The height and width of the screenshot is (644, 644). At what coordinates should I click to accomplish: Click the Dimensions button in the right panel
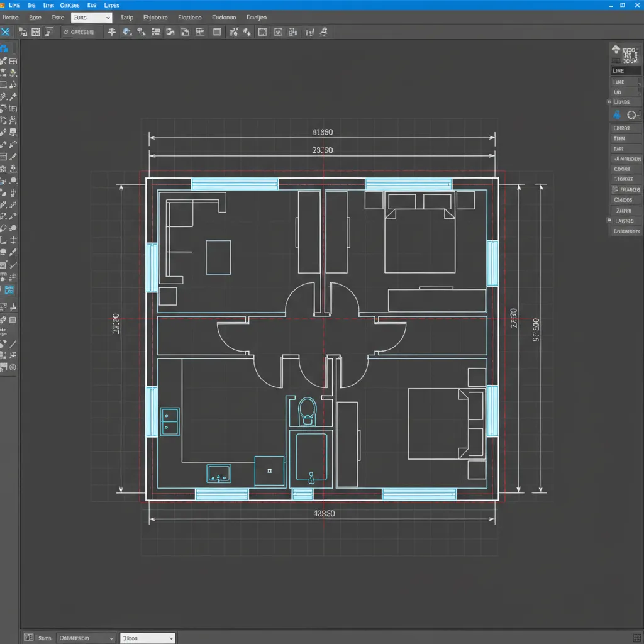(625, 231)
